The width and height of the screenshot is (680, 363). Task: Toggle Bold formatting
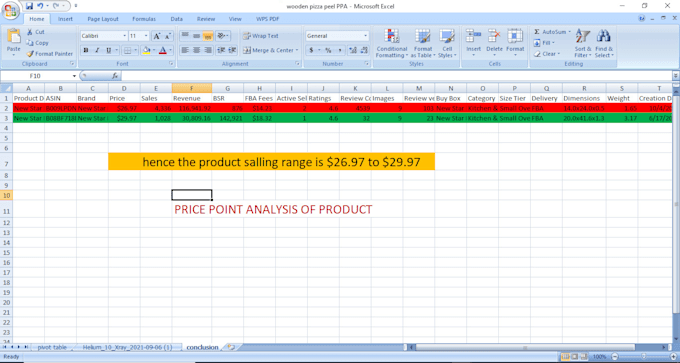pyautogui.click(x=86, y=50)
